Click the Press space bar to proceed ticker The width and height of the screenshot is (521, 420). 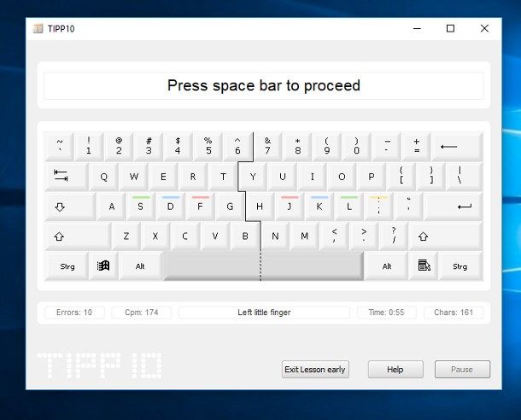coord(264,85)
